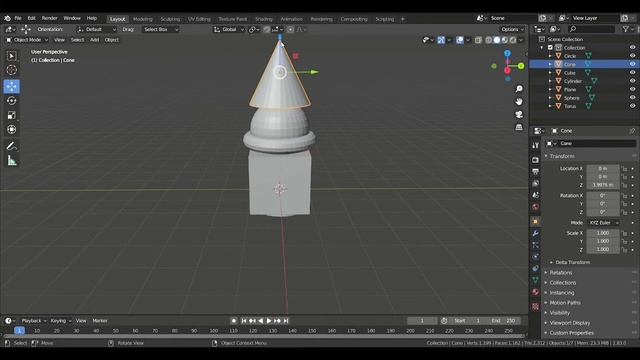Click the auto keying record button
This screenshot has width=640, height=360.
(x=234, y=321)
